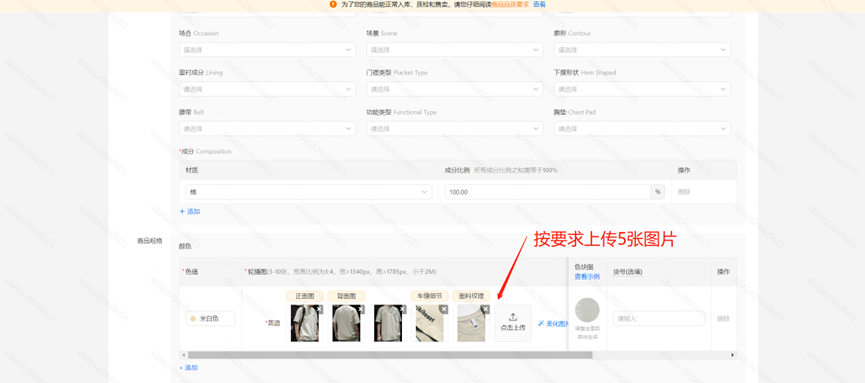Select the 背面图 back view thumbnail
Screen dimensions: 865x383
point(346,323)
